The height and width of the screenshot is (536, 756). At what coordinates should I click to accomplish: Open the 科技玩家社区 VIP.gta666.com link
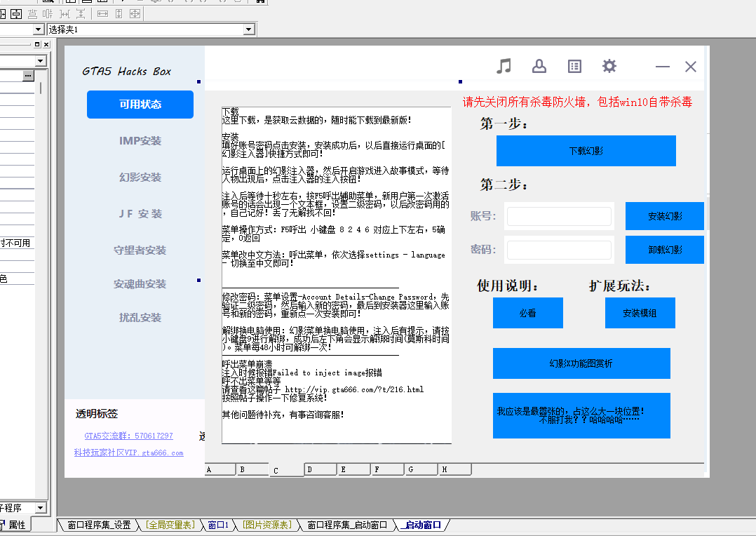pyautogui.click(x=129, y=453)
